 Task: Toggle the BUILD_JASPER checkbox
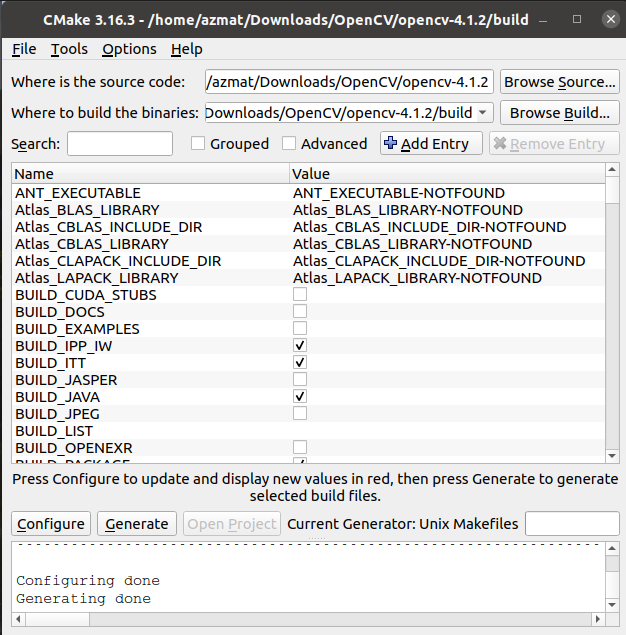point(300,379)
